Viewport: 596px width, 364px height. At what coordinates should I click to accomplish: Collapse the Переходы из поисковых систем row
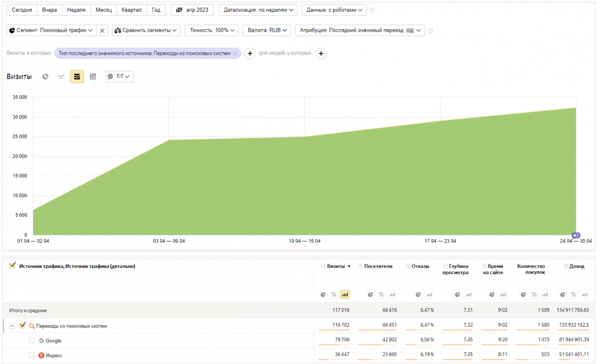pyautogui.click(x=12, y=326)
